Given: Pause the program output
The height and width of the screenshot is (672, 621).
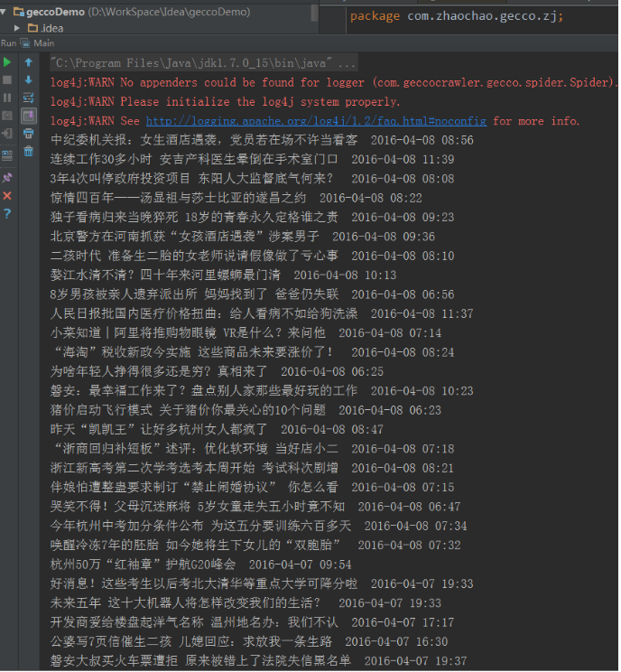Looking at the screenshot, I should 7,98.
